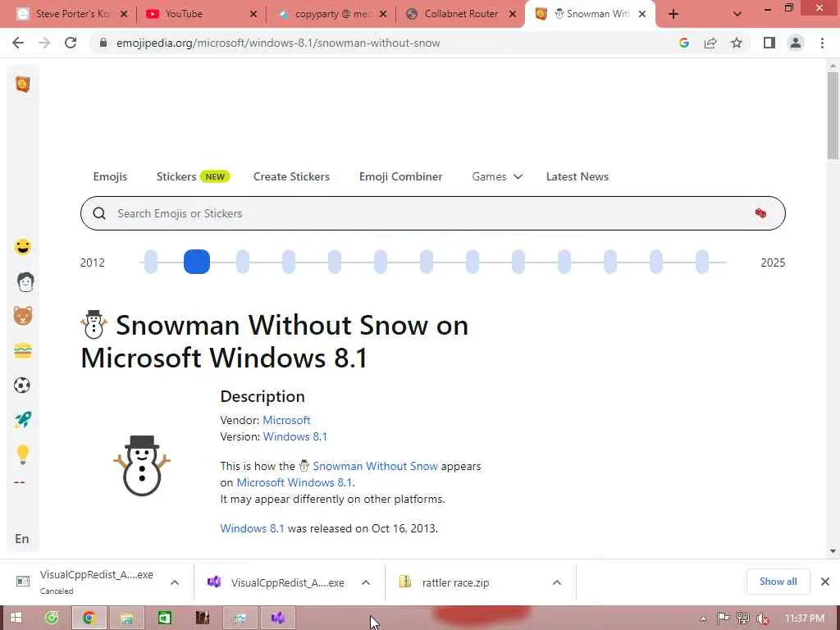Image resolution: width=840 pixels, height=630 pixels.
Task: Expand options for the canceled VisualCppRedist download
Action: (x=175, y=582)
